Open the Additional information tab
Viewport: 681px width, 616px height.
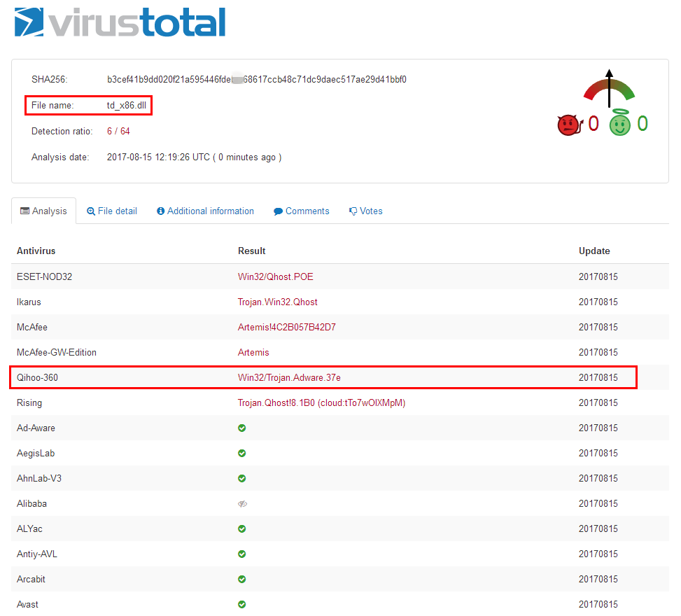pos(205,211)
